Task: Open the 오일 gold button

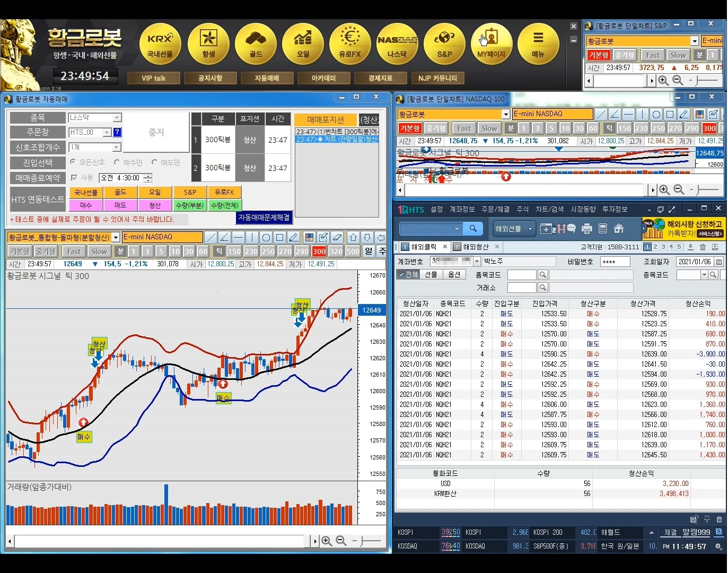Action: 303,44
